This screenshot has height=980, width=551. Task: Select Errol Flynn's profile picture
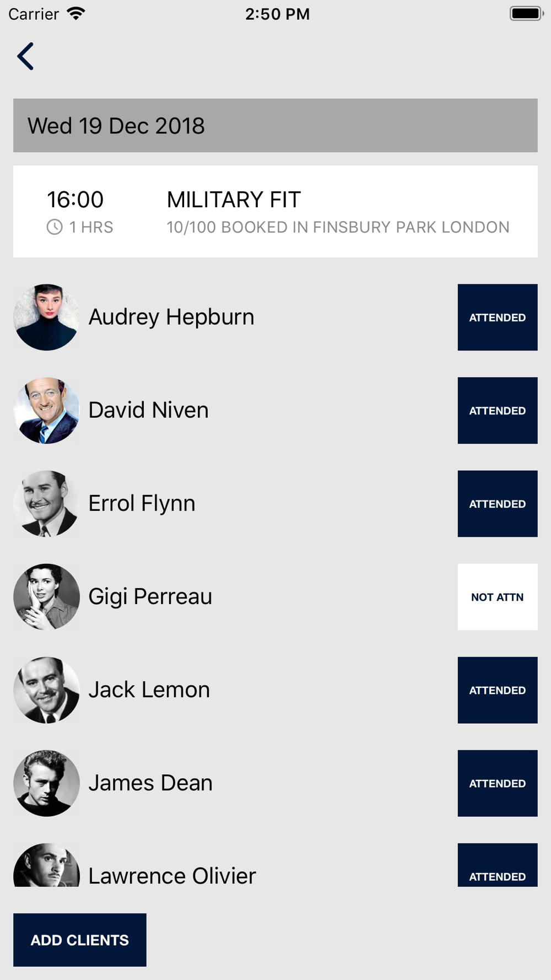(x=46, y=504)
